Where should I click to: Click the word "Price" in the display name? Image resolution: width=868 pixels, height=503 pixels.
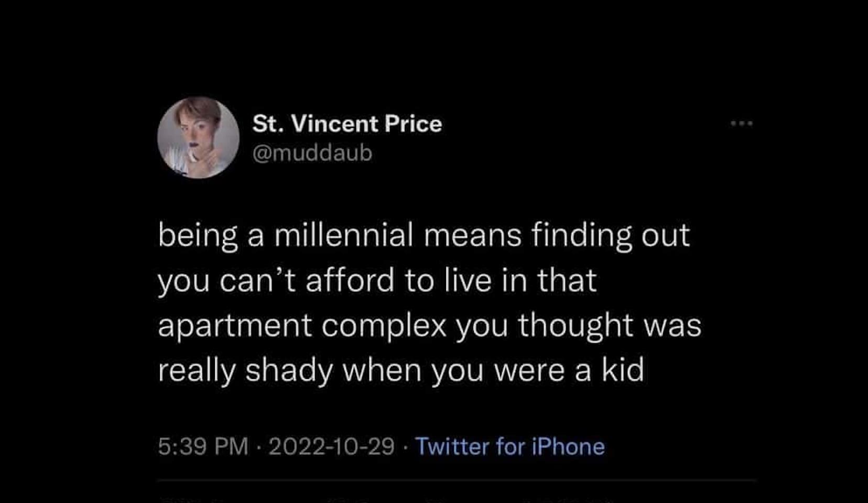[413, 124]
